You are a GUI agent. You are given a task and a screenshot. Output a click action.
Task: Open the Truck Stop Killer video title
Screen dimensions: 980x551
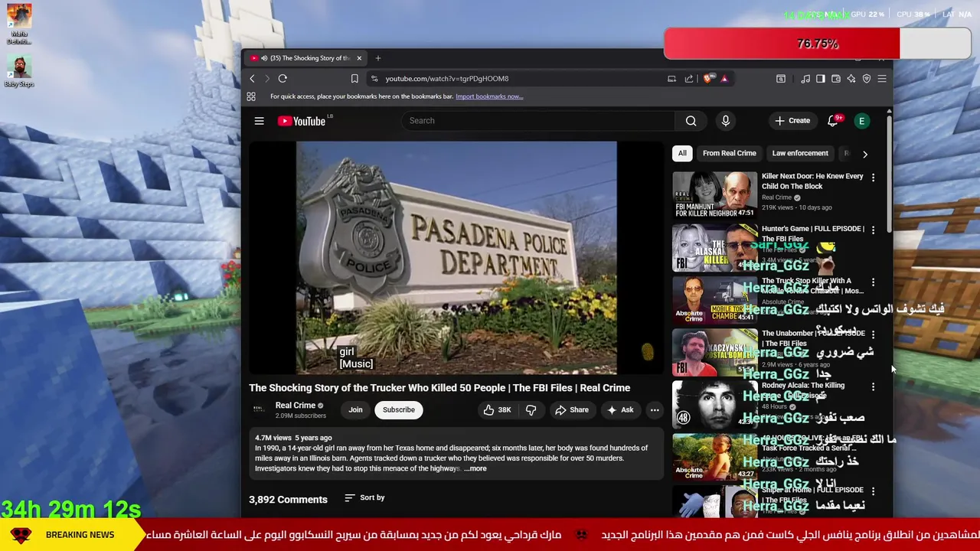click(812, 285)
